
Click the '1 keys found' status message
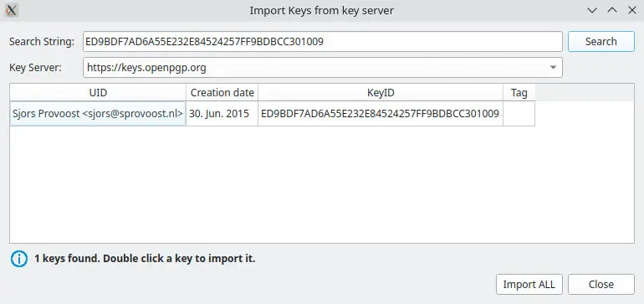pyautogui.click(x=145, y=259)
